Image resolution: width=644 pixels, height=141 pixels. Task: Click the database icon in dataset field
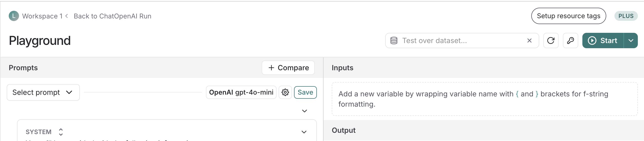click(394, 41)
